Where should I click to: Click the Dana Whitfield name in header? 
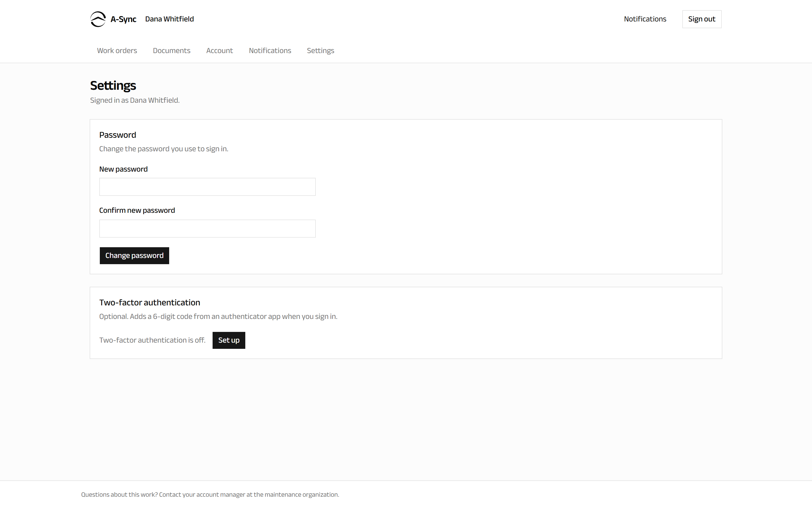169,19
